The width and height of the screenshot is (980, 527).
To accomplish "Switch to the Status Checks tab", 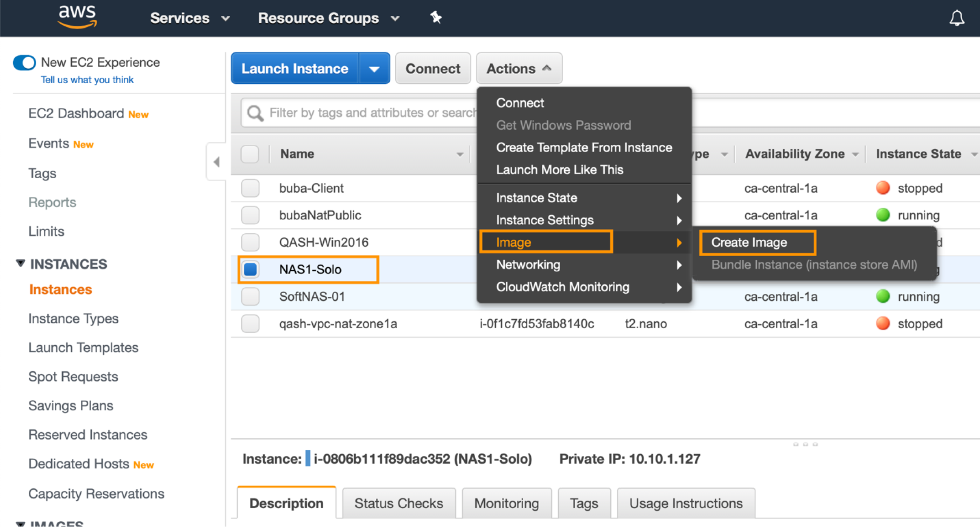I will tap(398, 503).
